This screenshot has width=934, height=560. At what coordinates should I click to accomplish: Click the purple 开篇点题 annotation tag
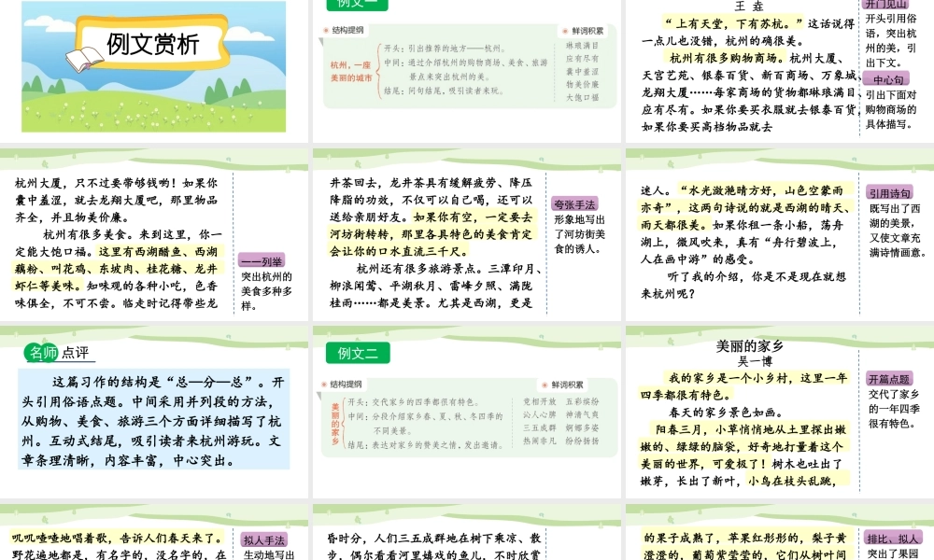889,379
